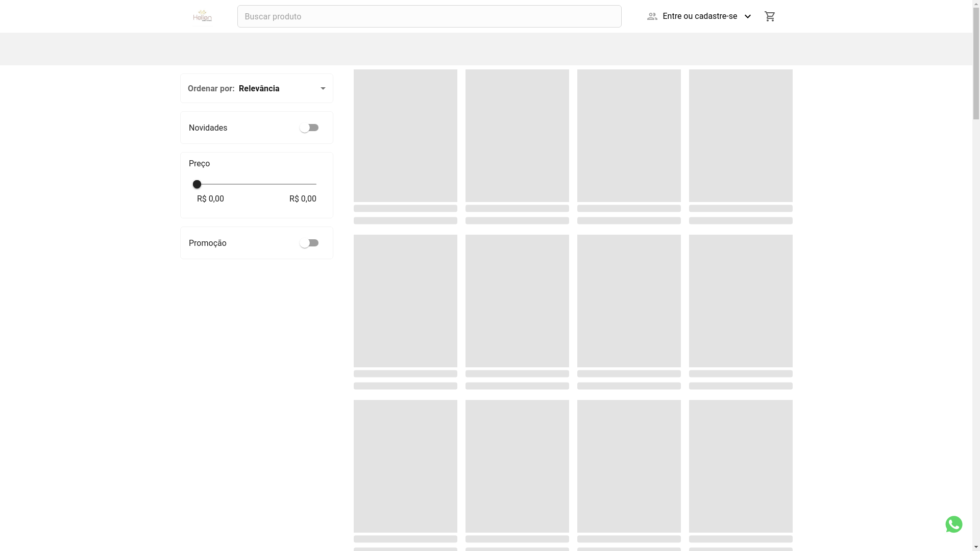Toggle the Novidades switch

(309, 128)
